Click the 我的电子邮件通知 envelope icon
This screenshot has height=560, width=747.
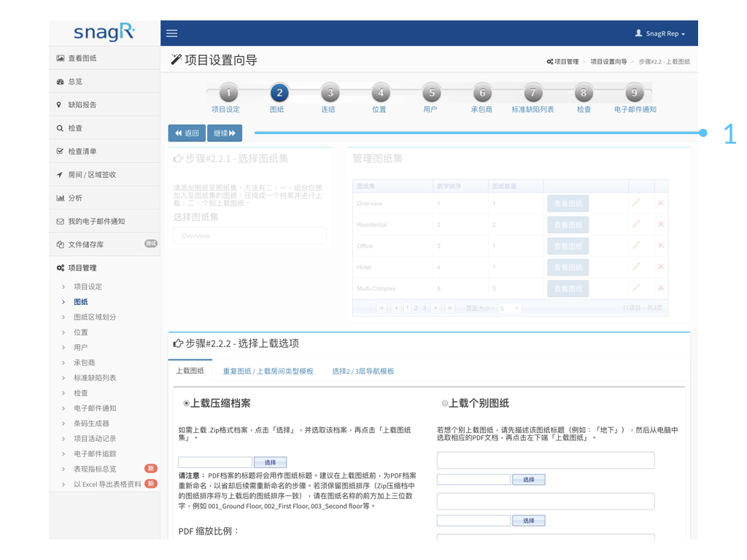click(60, 222)
